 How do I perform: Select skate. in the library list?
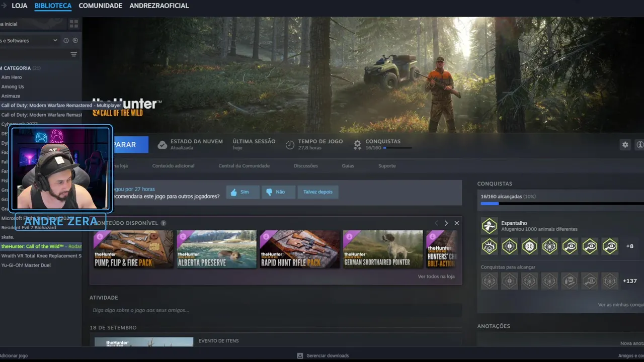click(8, 237)
